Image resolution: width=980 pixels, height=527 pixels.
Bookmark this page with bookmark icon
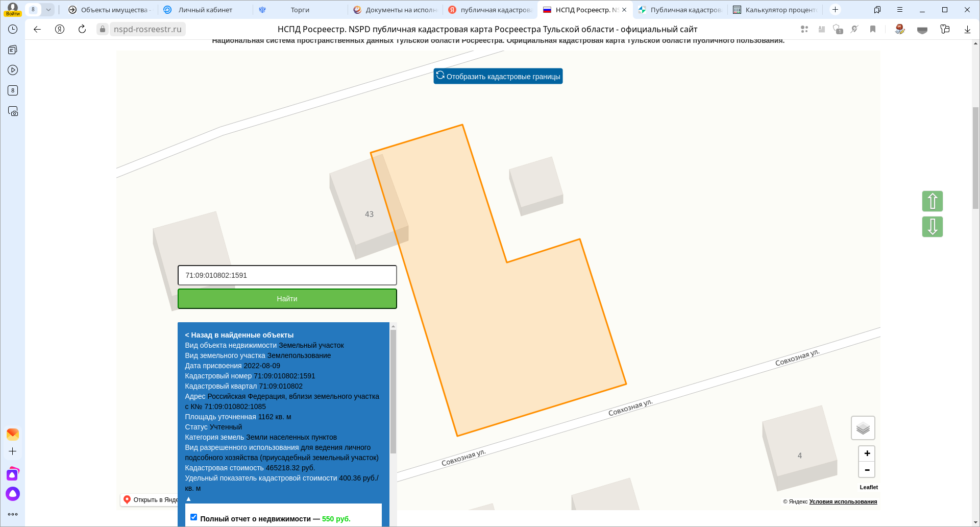pyautogui.click(x=873, y=29)
